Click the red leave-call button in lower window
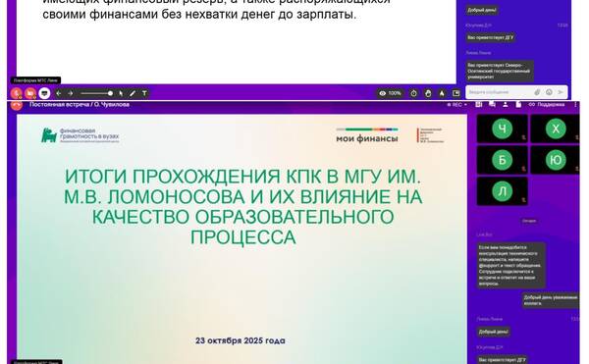The width and height of the screenshot is (589, 364). [x=16, y=105]
